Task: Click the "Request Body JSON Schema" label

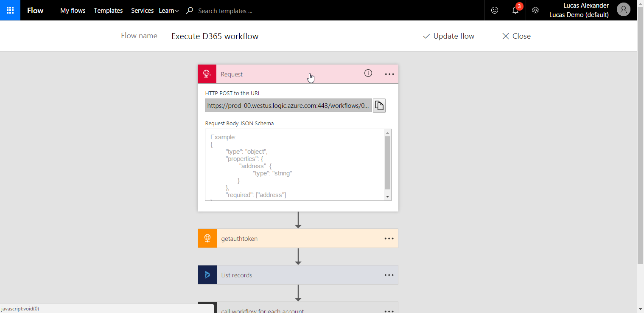Action: pyautogui.click(x=240, y=124)
